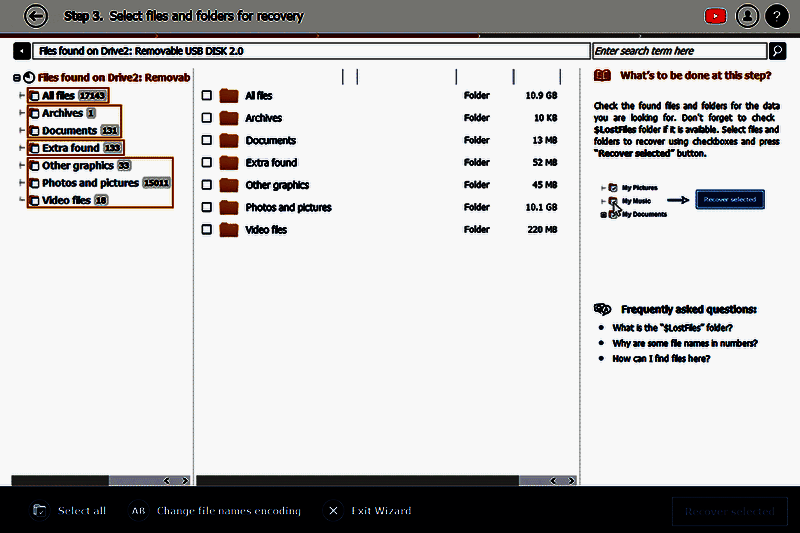Tick the Video files checkbox in file list
800x533 pixels.
pos(207,230)
